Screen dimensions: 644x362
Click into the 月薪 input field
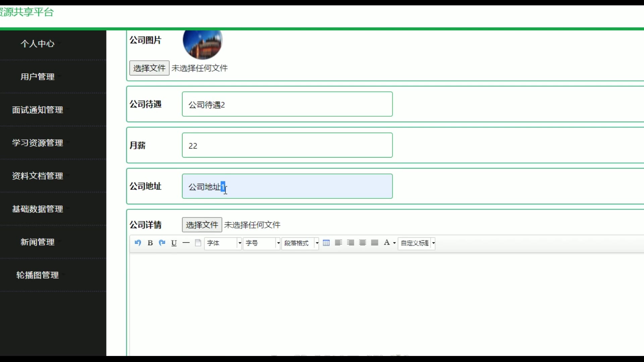click(287, 145)
